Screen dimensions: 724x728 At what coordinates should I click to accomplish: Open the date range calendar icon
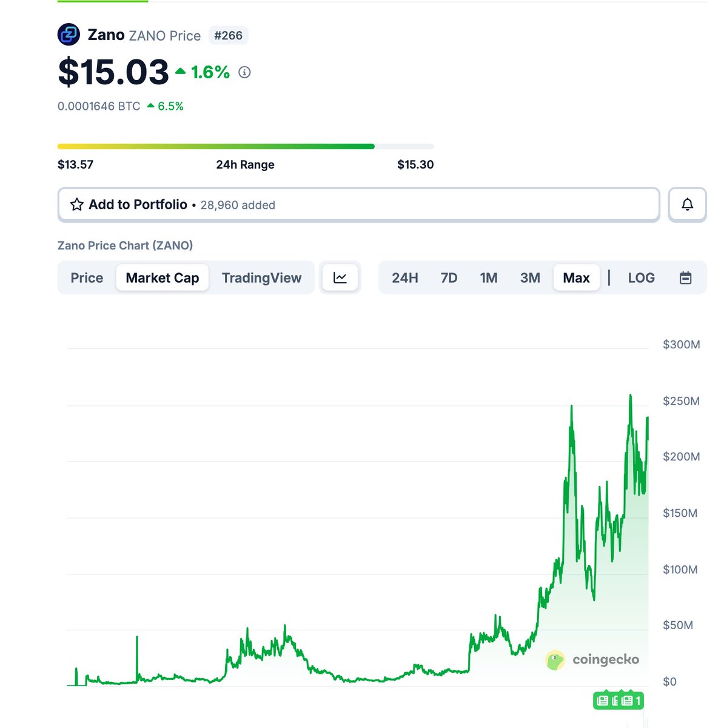pyautogui.click(x=686, y=277)
